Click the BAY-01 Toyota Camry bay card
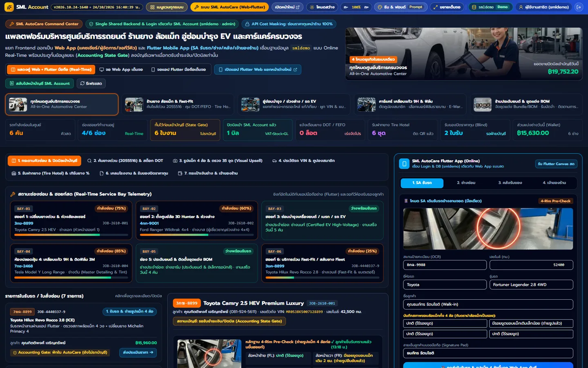Image resolution: width=588 pixels, height=368 pixels. point(71,220)
